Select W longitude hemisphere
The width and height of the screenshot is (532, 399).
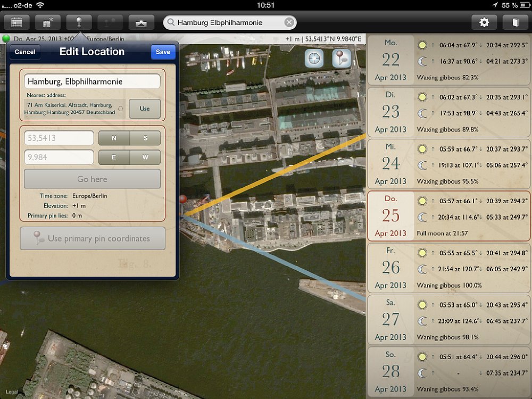(x=145, y=157)
